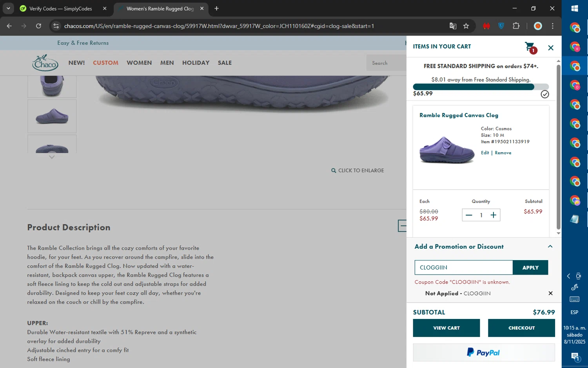Image resolution: width=588 pixels, height=368 pixels.
Task: Pay with the PayPal button
Action: tap(484, 352)
